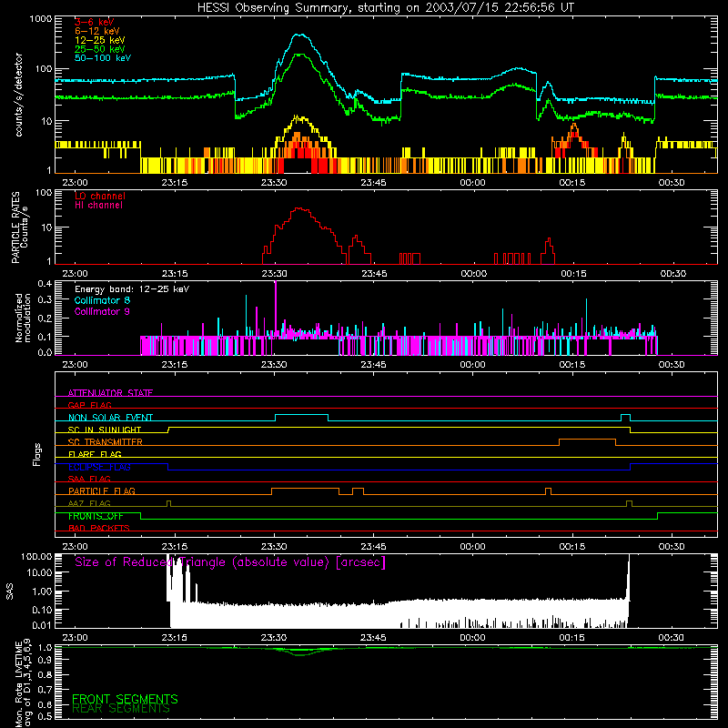Select the REAR SEGMENTS legend label
The width and height of the screenshot is (728, 728).
(x=121, y=708)
